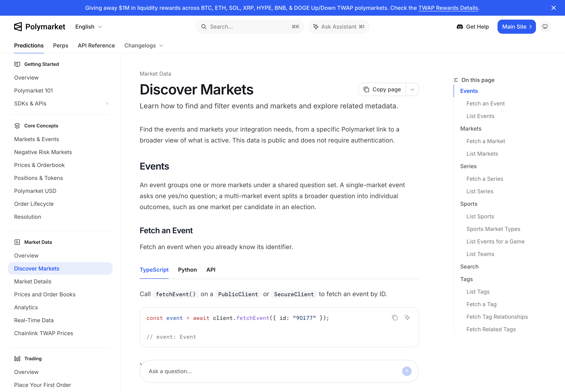Screen dimensions: 565x392
Task: Jump to Fetch a Series anchor
Action: tap(485, 179)
